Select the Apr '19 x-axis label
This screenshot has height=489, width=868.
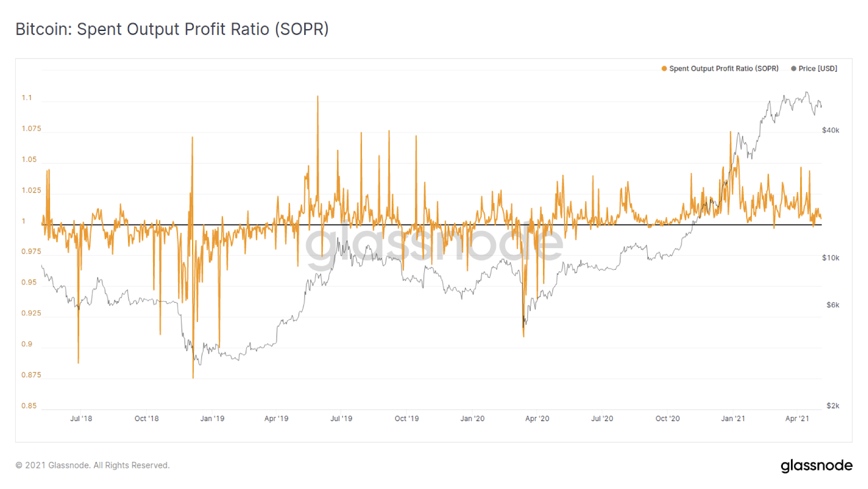276,418
